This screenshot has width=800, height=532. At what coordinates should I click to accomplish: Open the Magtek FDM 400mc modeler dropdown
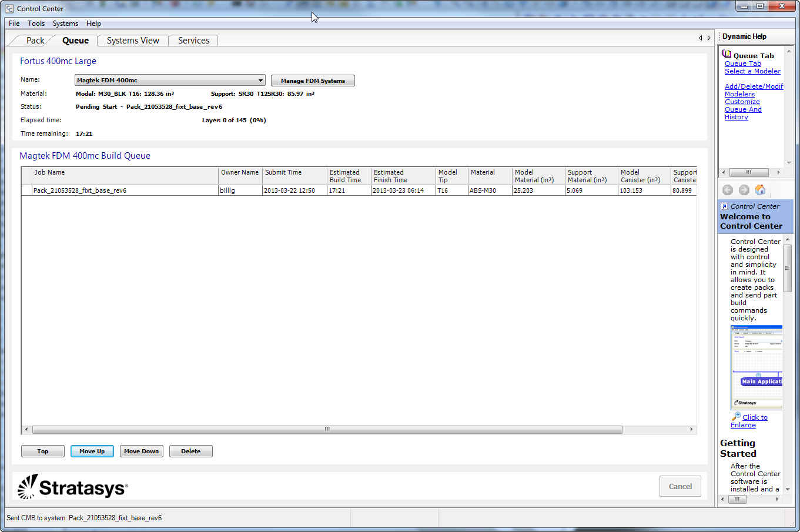click(x=170, y=80)
